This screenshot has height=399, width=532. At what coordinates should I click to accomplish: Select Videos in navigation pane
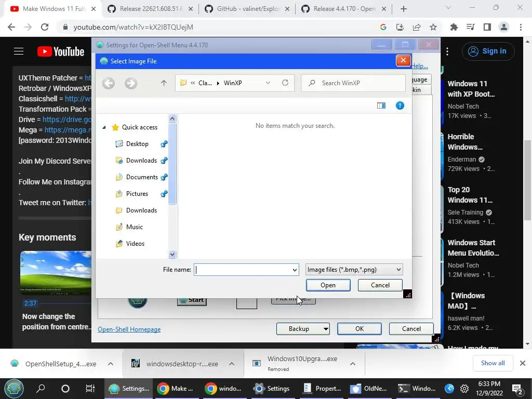135,244
